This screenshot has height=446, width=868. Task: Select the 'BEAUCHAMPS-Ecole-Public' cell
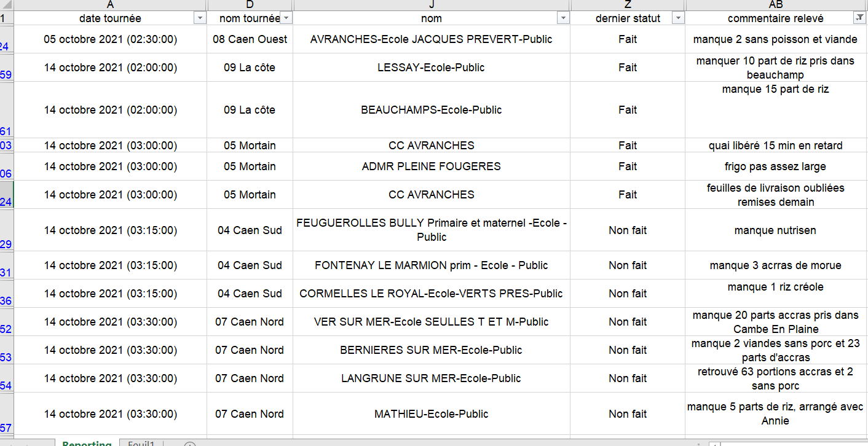point(432,110)
